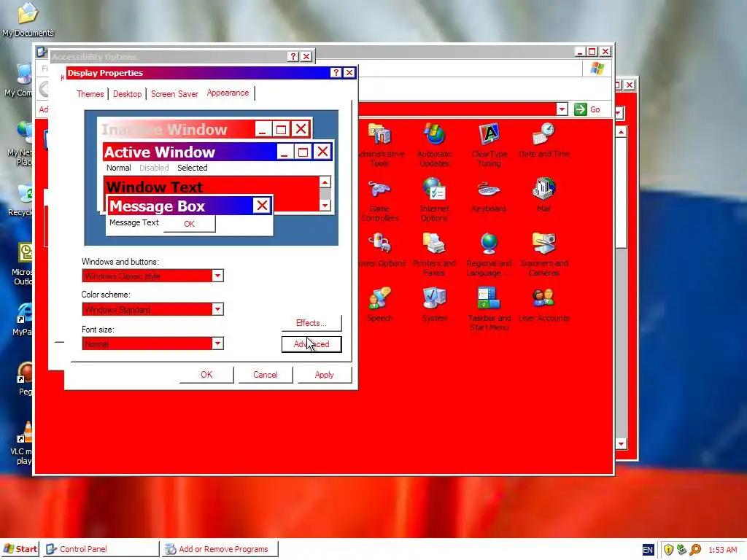This screenshot has height=560, width=747.
Task: Open User Accounts icon
Action: [543, 305]
